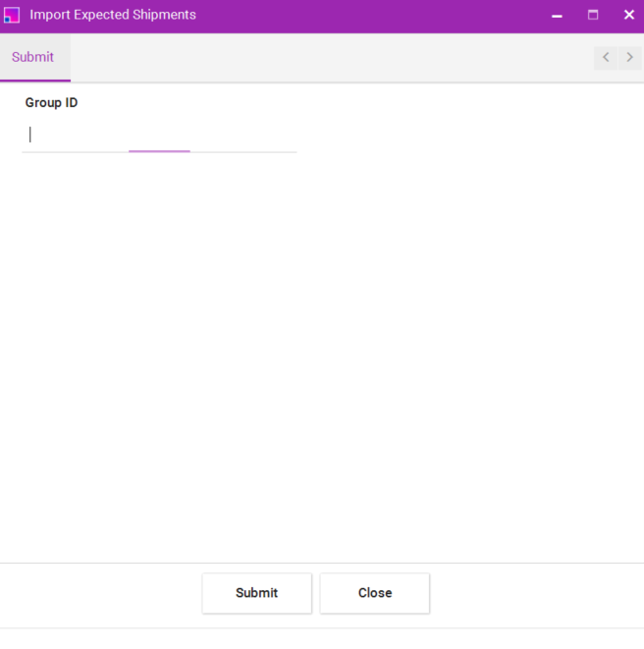Minimize the Import Expected Shipments window
The width and height of the screenshot is (644, 649).
557,16
